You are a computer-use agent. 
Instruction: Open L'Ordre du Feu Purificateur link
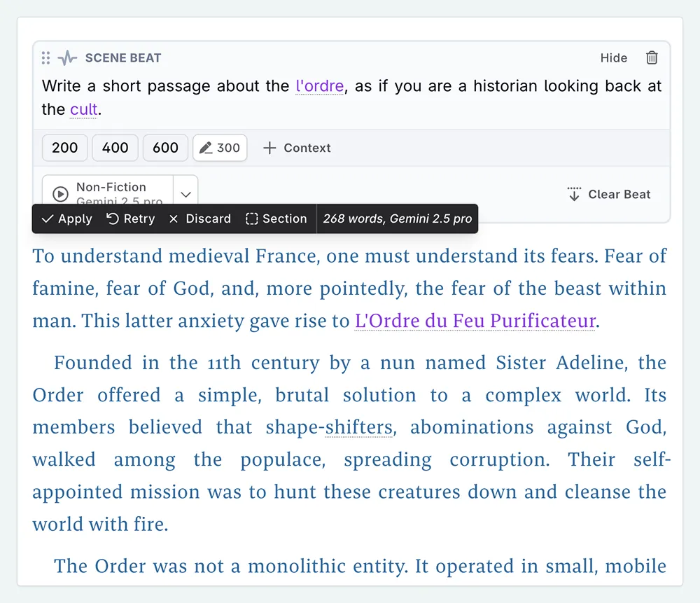tap(475, 321)
